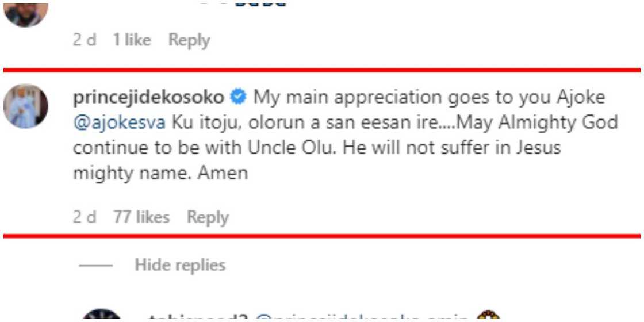Click the word Amen ending the comment
The height and width of the screenshot is (322, 644).
[x=223, y=172]
